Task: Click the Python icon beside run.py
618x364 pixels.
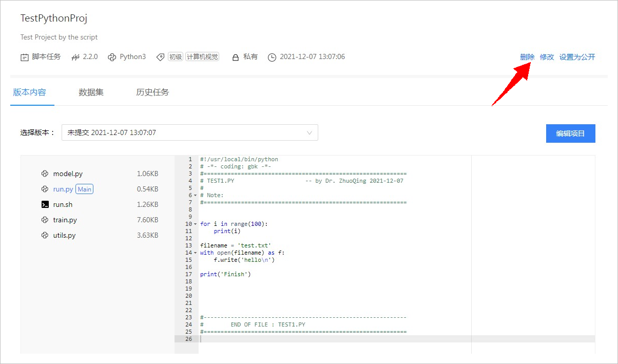Action: 45,189
